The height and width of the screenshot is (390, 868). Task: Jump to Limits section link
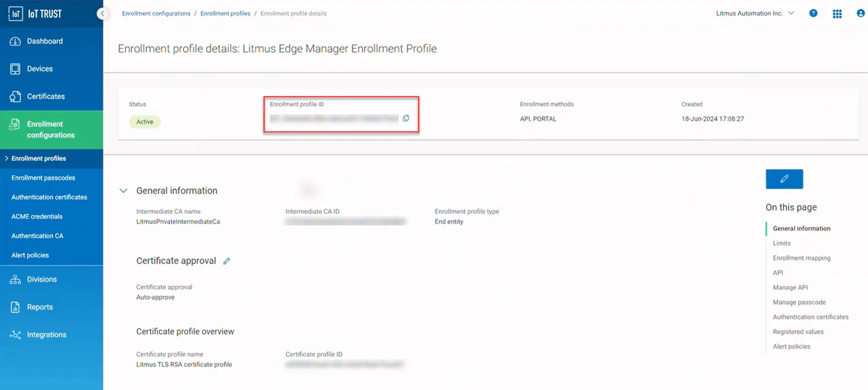click(782, 243)
